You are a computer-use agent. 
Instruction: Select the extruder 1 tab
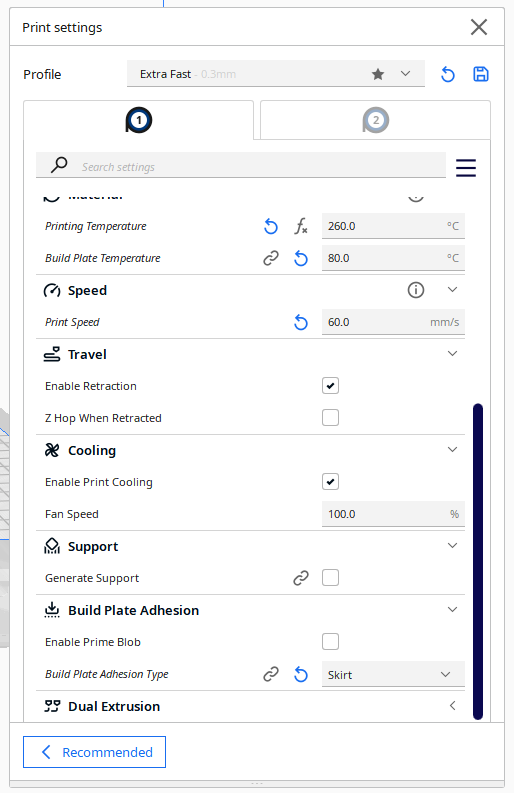[x=139, y=120]
